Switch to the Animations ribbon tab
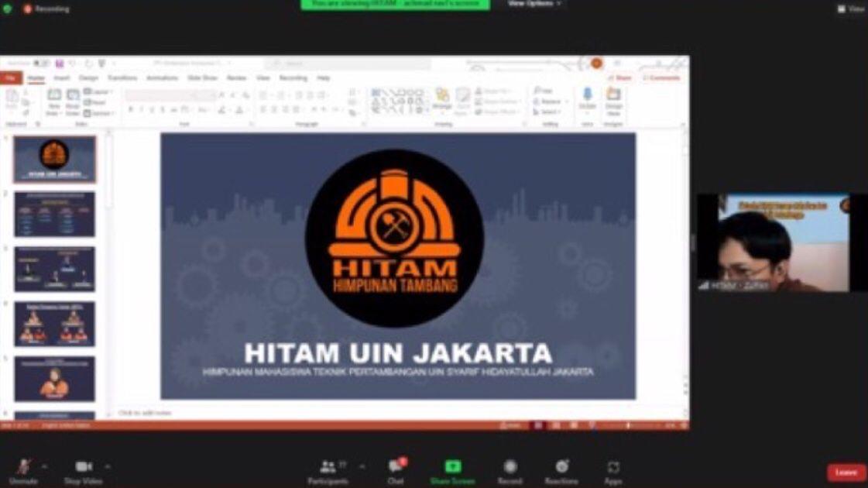 pos(162,78)
